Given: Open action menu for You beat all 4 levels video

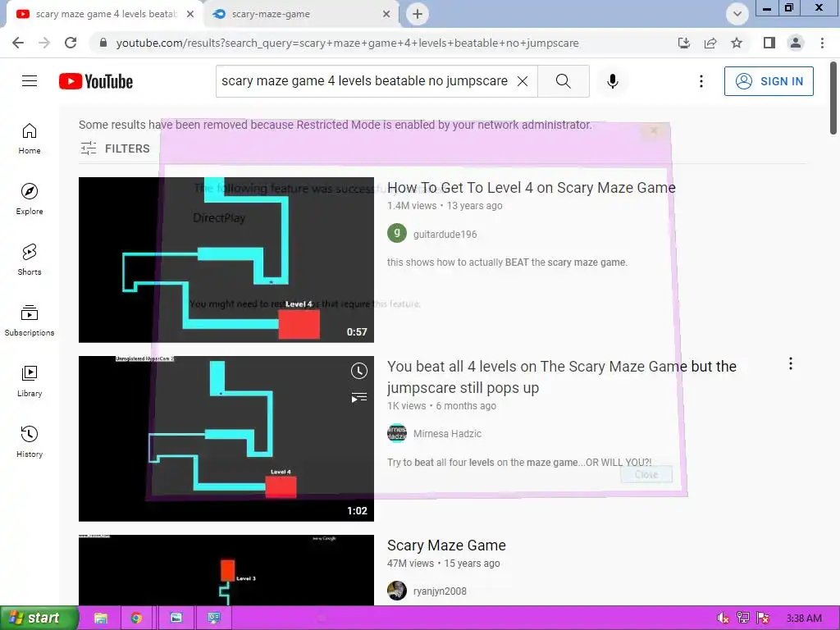Looking at the screenshot, I should 790,363.
